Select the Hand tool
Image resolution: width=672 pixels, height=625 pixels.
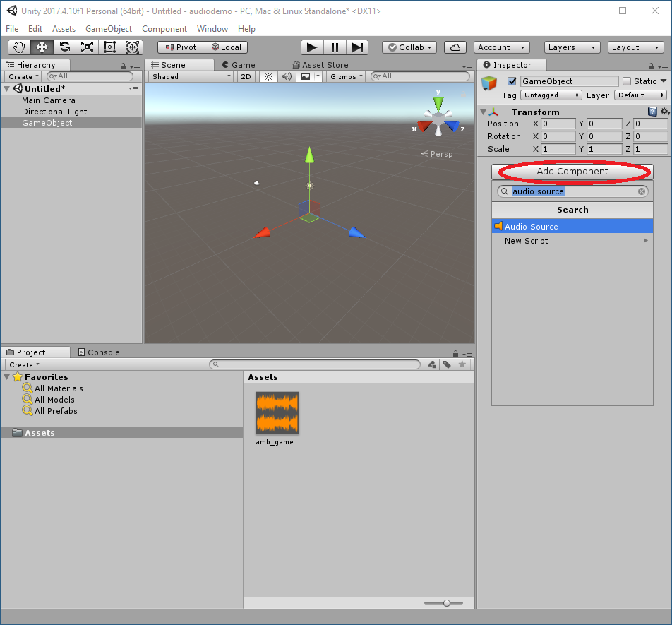pyautogui.click(x=19, y=47)
